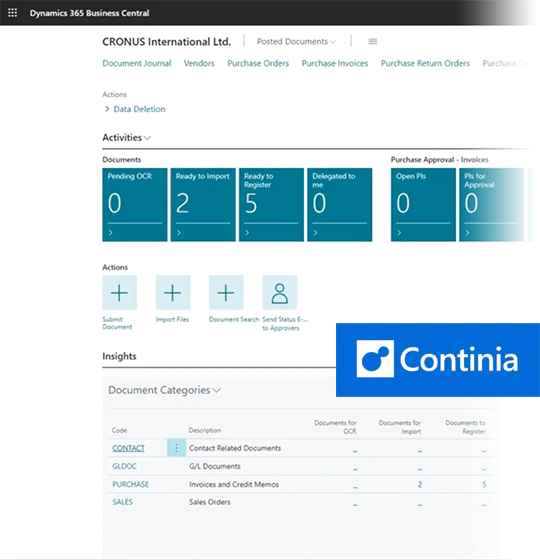Click the Sales Orders description cell
This screenshot has height=560, width=540.
(210, 502)
